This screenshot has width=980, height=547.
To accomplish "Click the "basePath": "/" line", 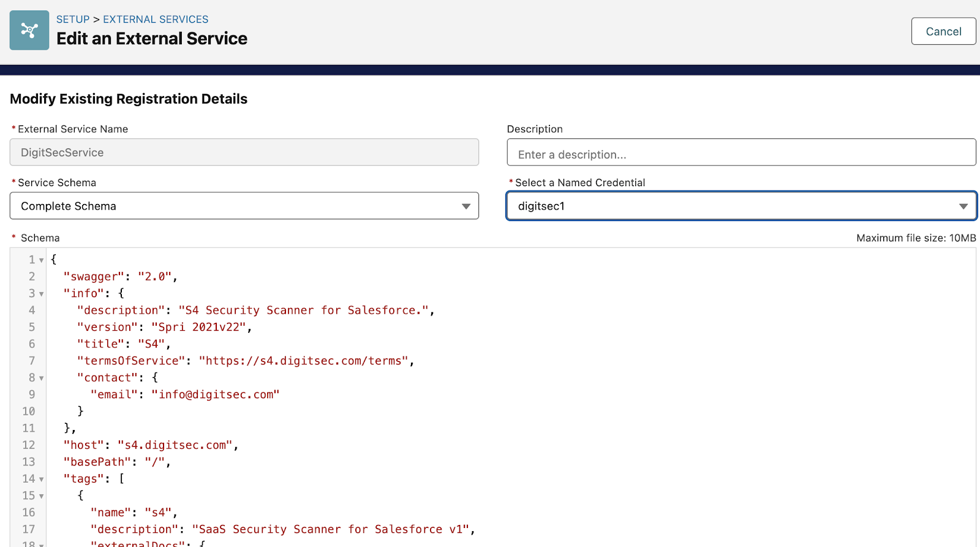I will point(117,462).
